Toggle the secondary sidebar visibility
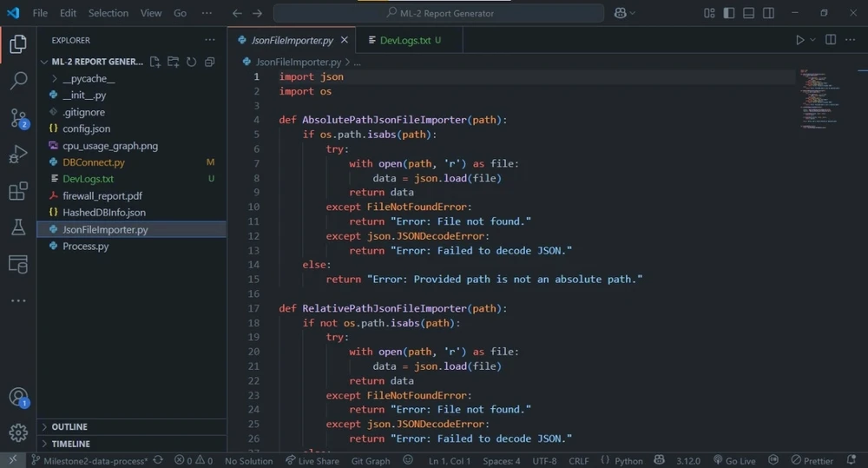Viewport: 868px width, 468px height. 768,13
